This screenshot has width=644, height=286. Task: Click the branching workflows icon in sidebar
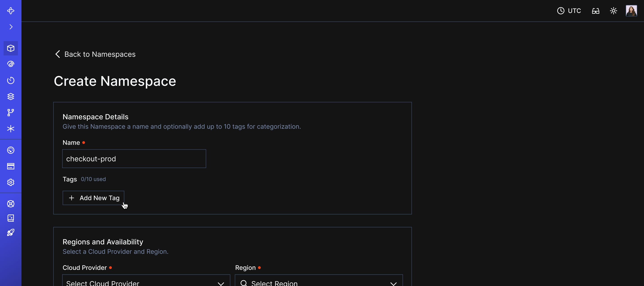tap(11, 112)
